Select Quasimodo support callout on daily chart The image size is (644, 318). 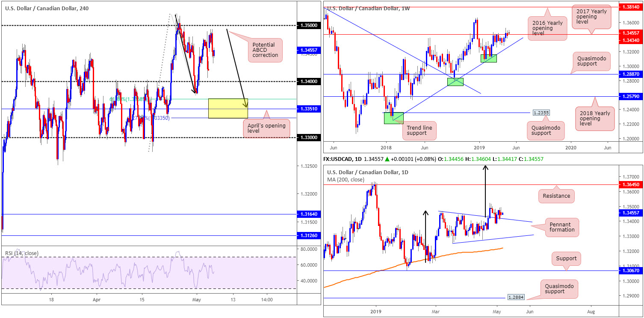tap(559, 288)
